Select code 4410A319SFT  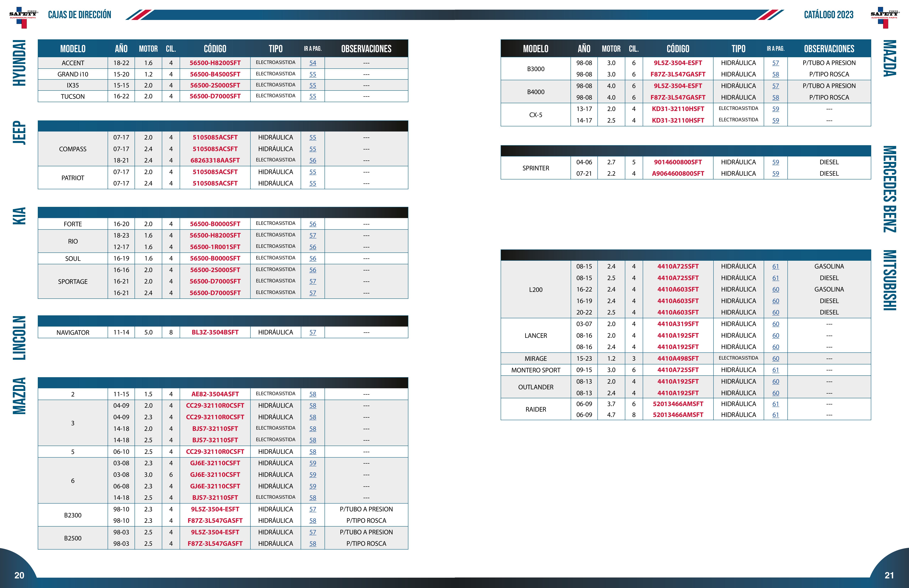[x=678, y=324]
